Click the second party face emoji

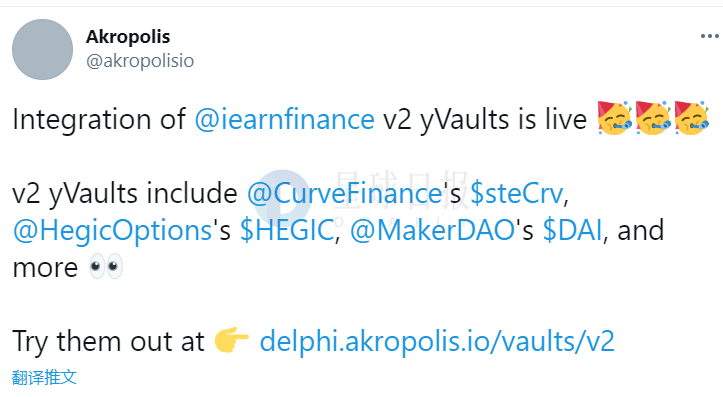coord(653,119)
